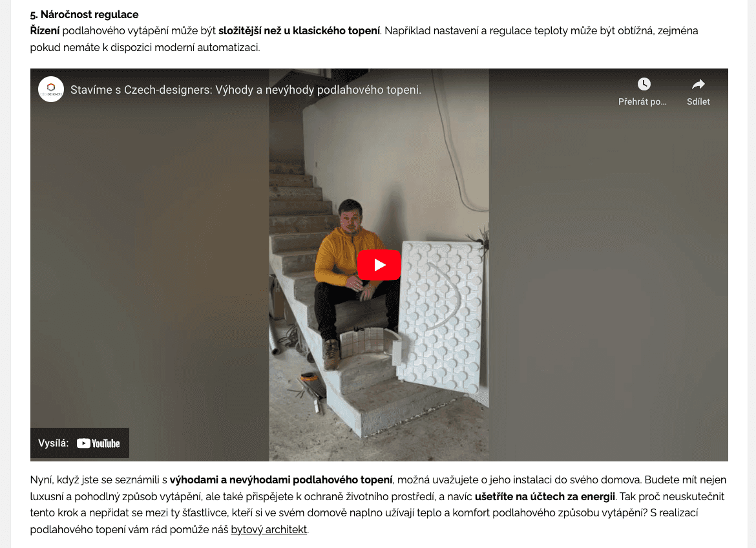Screen dimensions: 756x548
Task: Click the blurred left side of the video player
Action: click(149, 270)
